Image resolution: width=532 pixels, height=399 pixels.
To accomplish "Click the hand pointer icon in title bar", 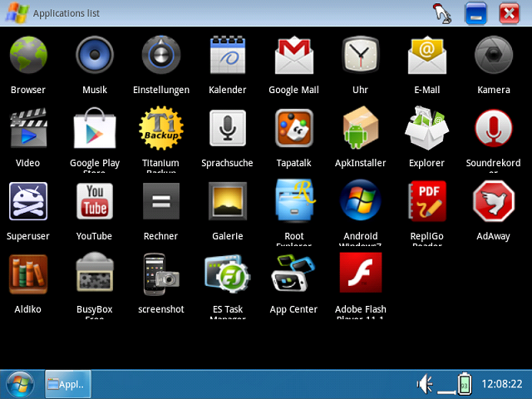I will click(x=442, y=13).
